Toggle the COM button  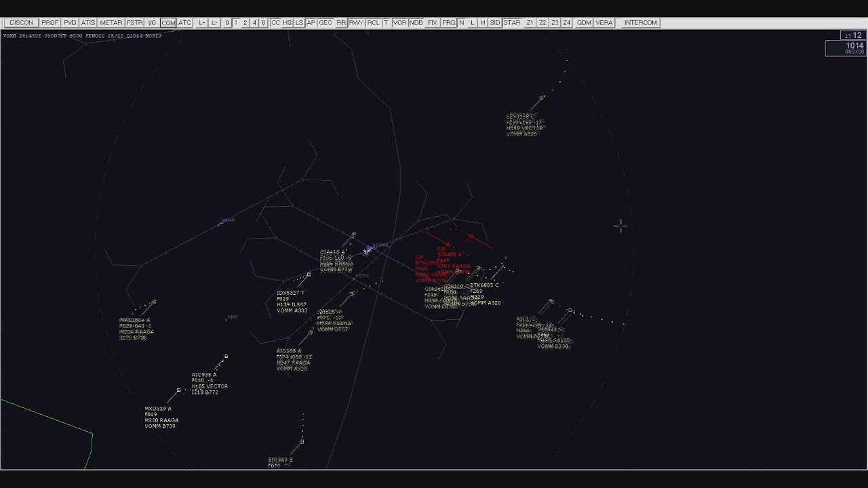point(168,23)
